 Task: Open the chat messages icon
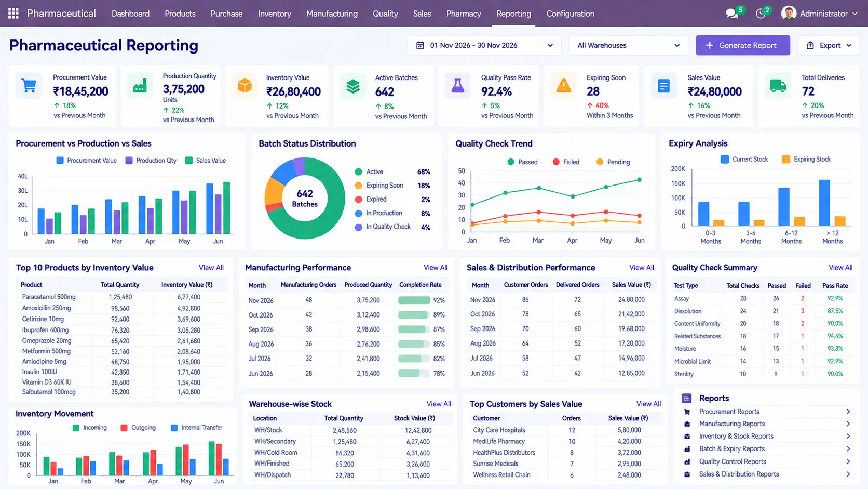(x=732, y=14)
